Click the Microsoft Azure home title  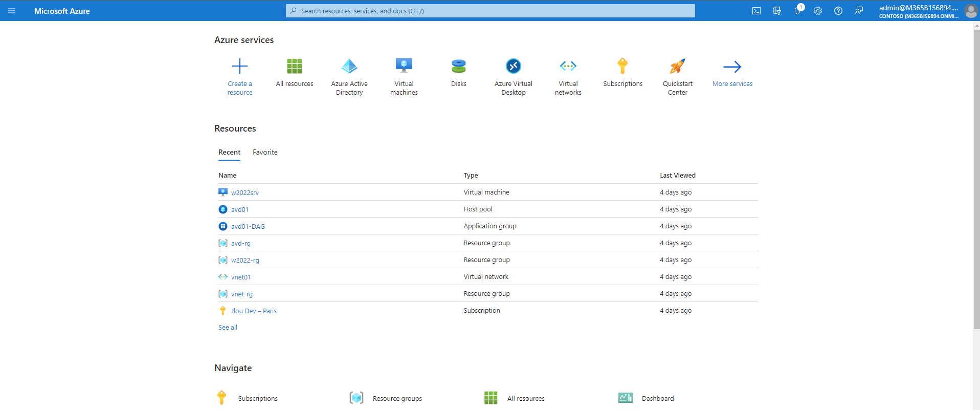pos(62,11)
